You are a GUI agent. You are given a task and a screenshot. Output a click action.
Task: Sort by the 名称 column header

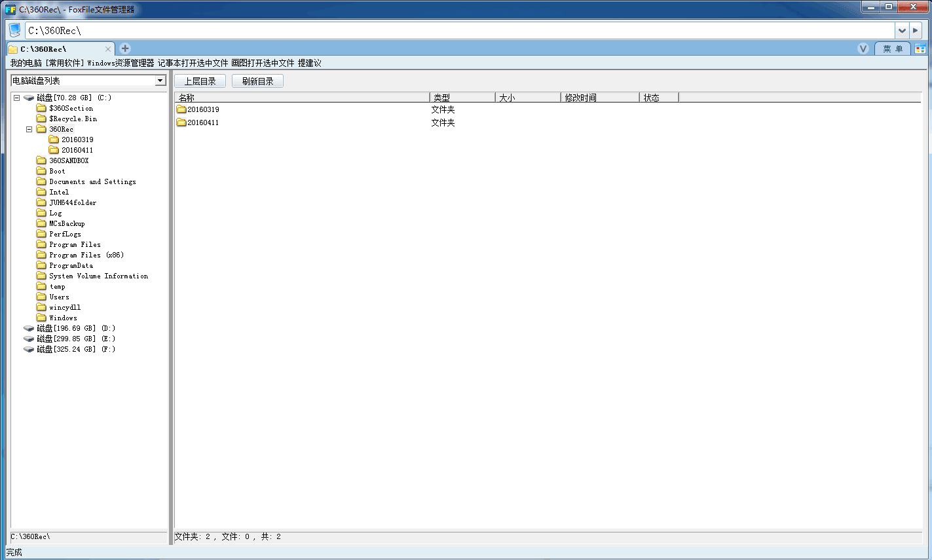coord(302,98)
